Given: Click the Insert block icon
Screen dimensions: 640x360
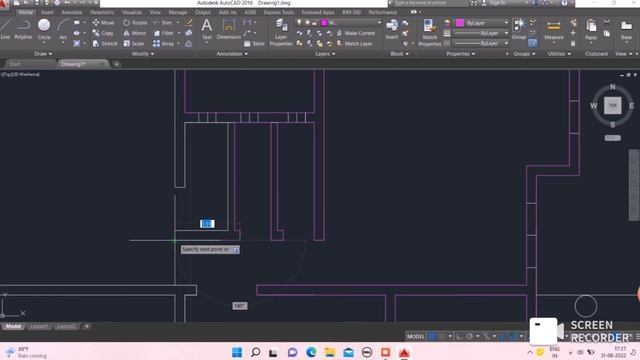Looking at the screenshot, I should (x=392, y=29).
